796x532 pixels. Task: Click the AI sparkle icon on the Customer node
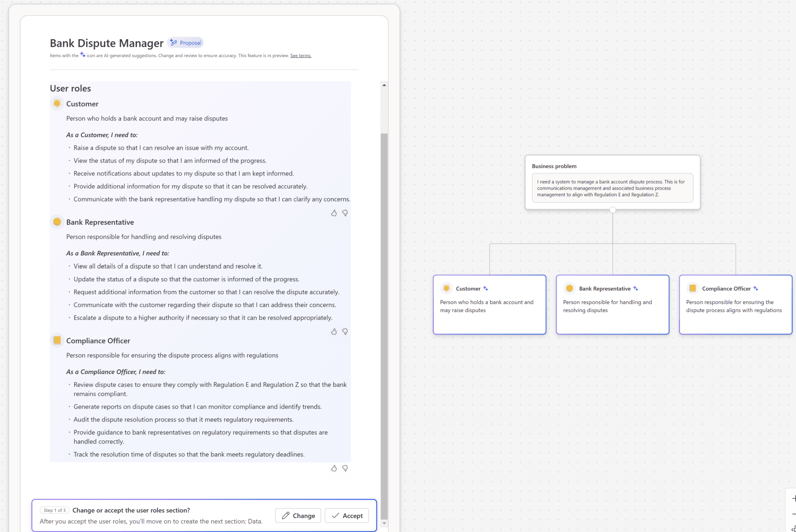tap(486, 288)
